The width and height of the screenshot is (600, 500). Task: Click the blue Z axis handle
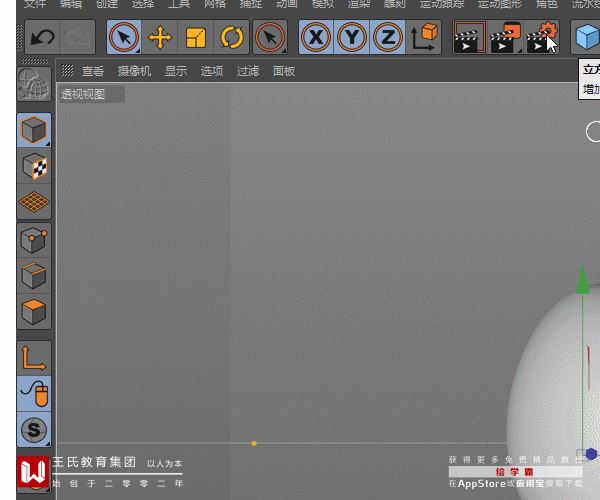point(591,454)
